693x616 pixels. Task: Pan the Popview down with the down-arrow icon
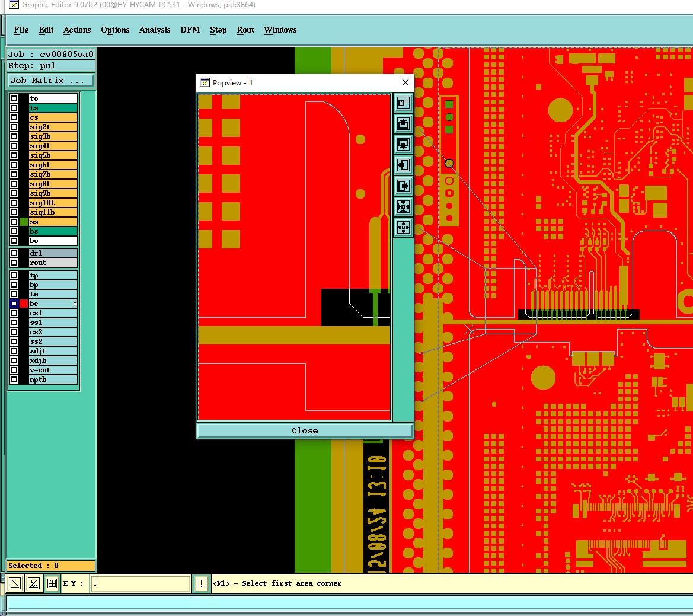pos(403,145)
